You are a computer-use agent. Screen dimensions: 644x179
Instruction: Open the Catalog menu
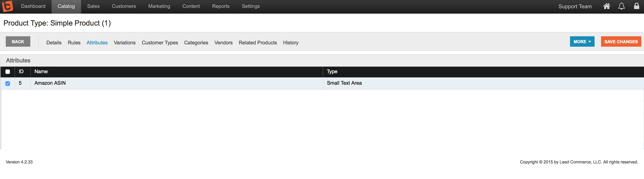coord(66,6)
